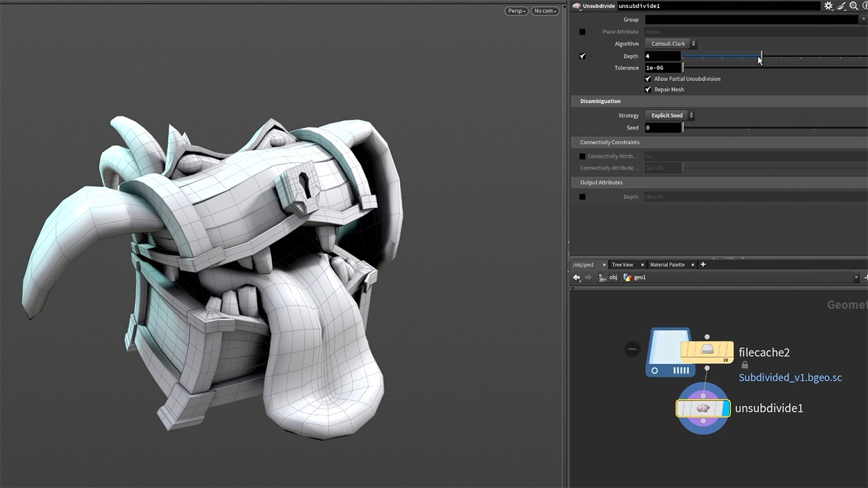
Task: Open the Persp viewport dropdown
Action: click(x=516, y=11)
